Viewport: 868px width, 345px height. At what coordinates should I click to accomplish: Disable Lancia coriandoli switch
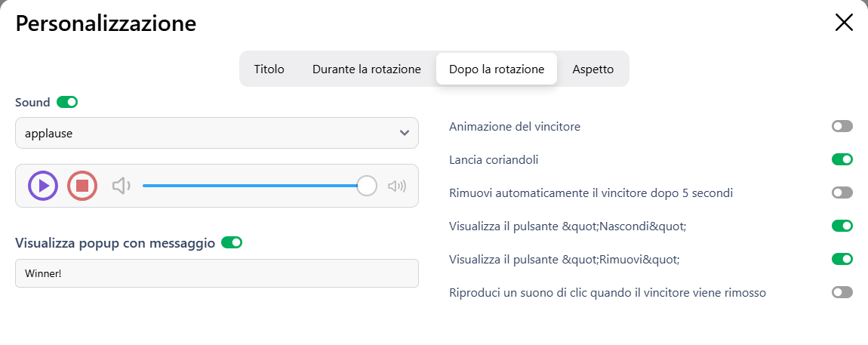pos(842,159)
